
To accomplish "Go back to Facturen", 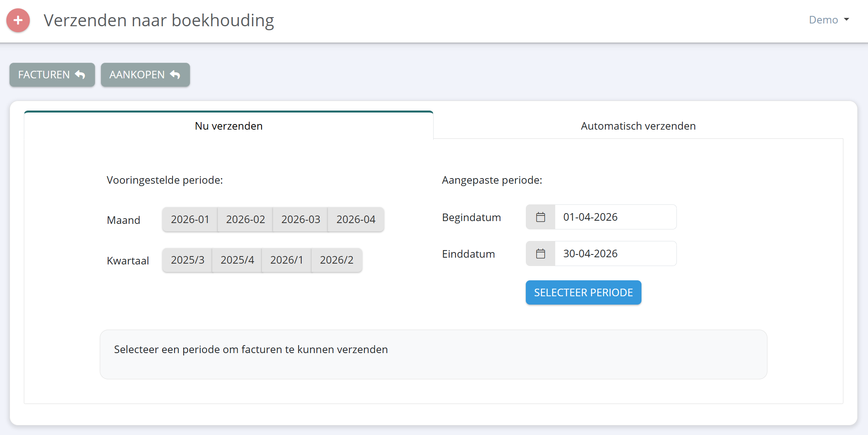I will [44, 75].
